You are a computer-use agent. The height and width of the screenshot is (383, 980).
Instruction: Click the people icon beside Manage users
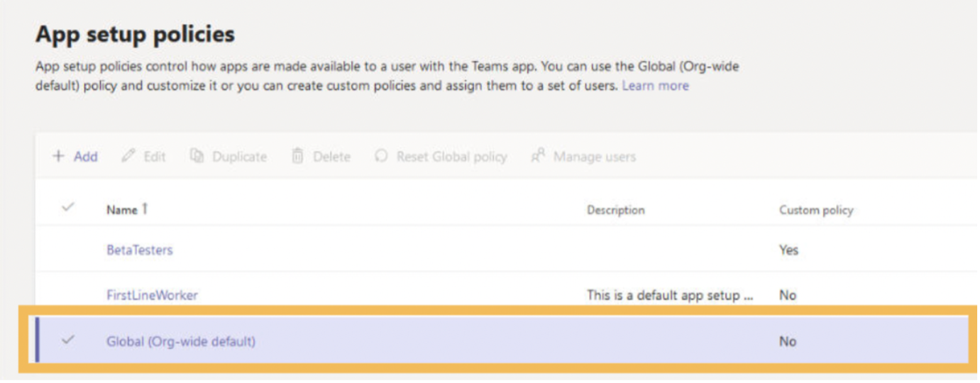[x=538, y=156]
